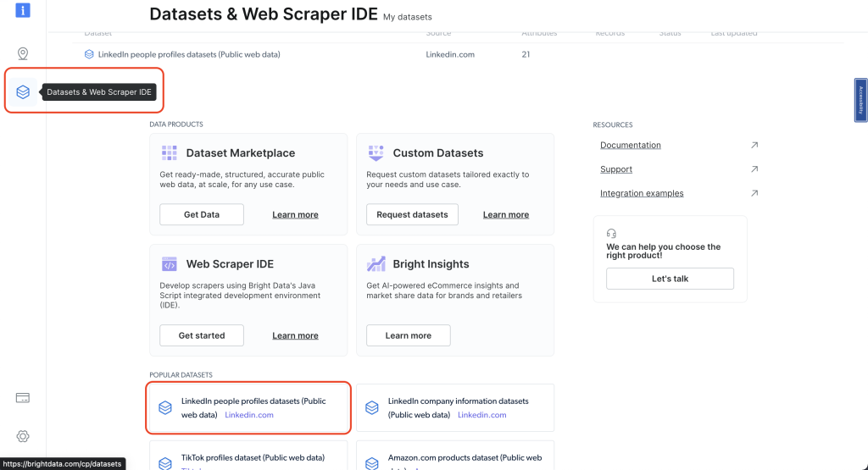Open Integration examples link
Image resolution: width=868 pixels, height=470 pixels.
(x=642, y=193)
